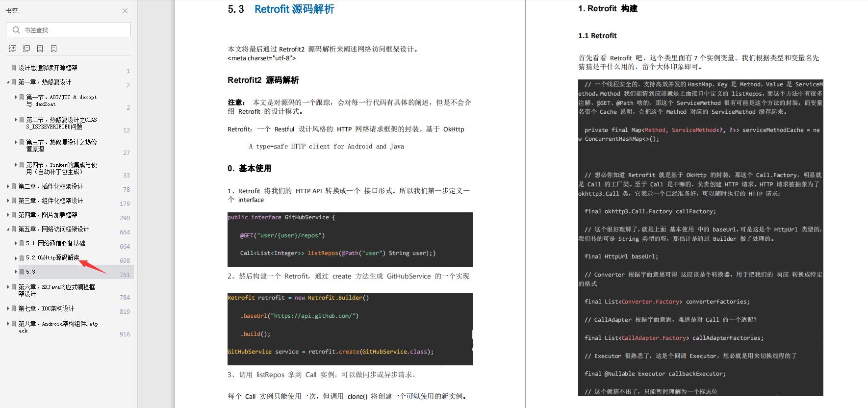
Task: Click code line final HttpUrl baseUrl;
Action: (x=621, y=256)
